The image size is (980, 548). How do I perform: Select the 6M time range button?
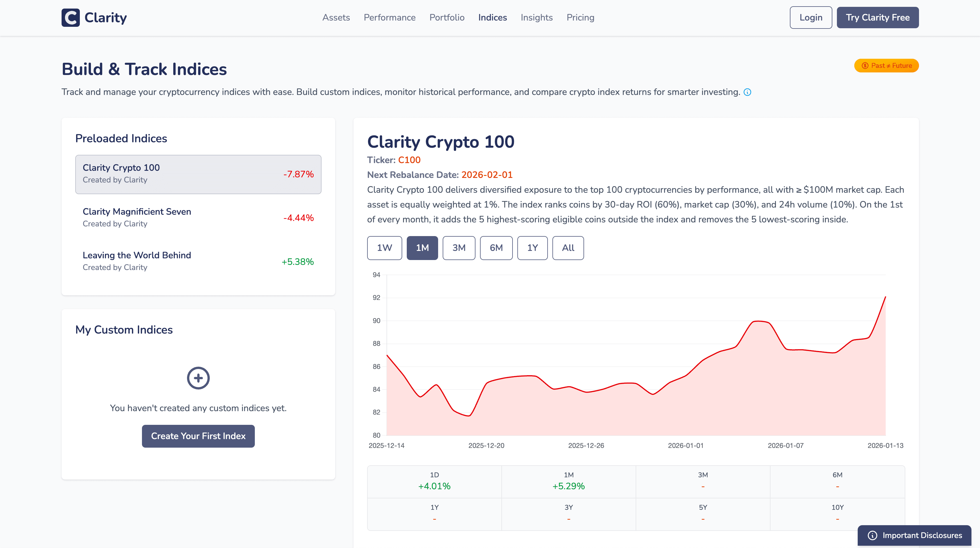tap(496, 248)
